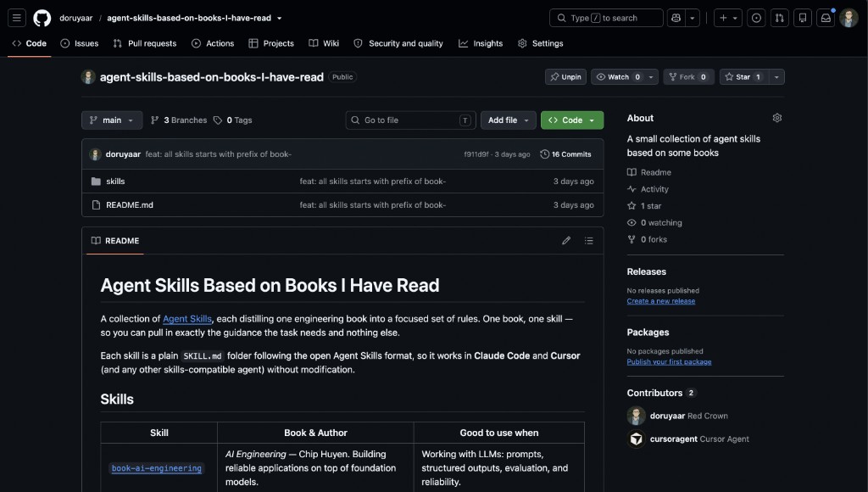Open the pull requests header icon

(780, 18)
